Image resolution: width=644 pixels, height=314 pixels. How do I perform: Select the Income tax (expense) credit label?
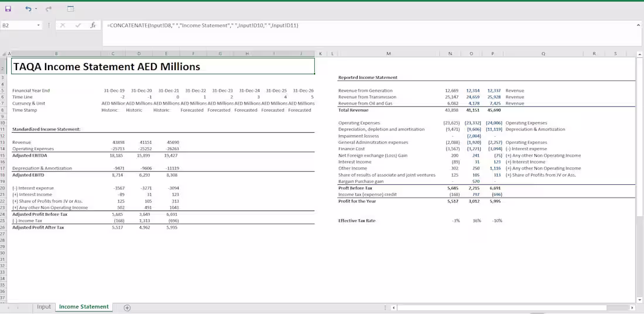tap(366, 195)
